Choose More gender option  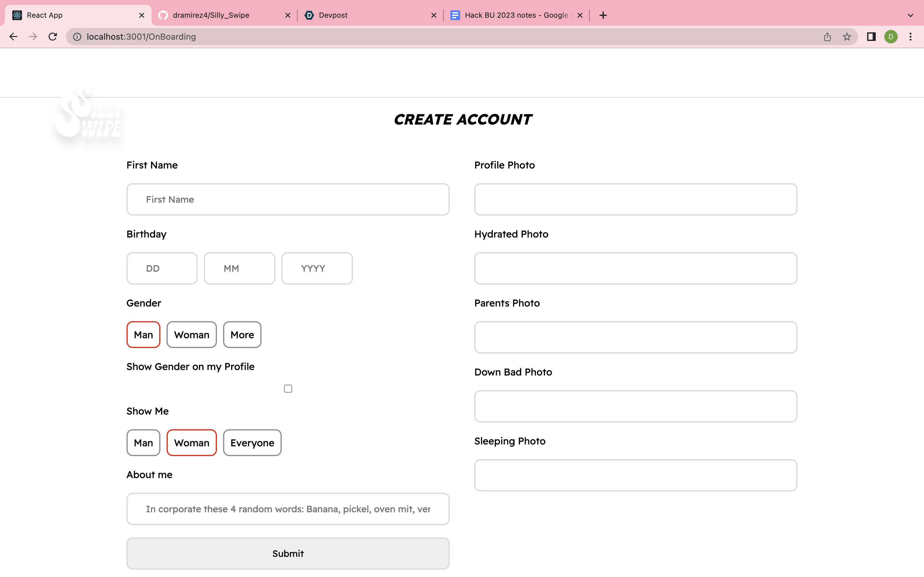[242, 335]
